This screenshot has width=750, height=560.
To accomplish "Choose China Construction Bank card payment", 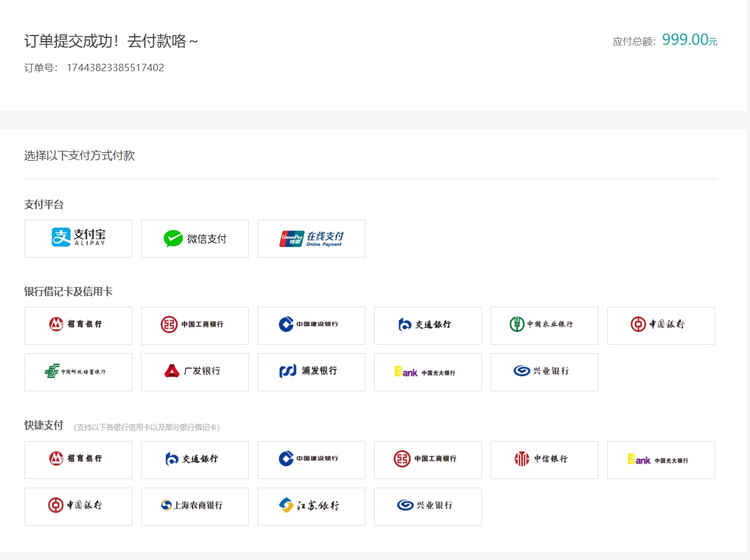I will coord(311,325).
